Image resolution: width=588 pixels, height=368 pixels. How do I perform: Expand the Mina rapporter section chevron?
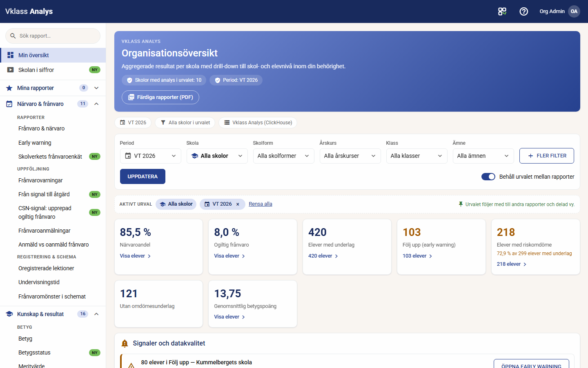[x=96, y=88]
